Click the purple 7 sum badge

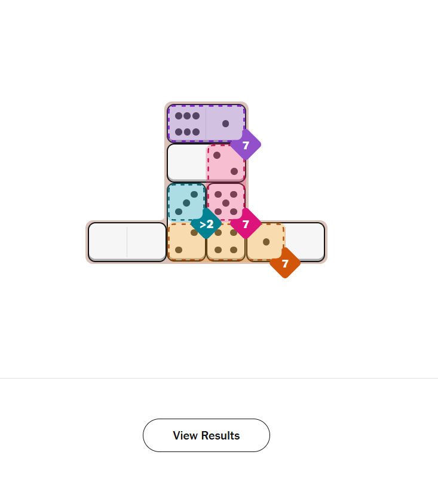click(x=246, y=145)
